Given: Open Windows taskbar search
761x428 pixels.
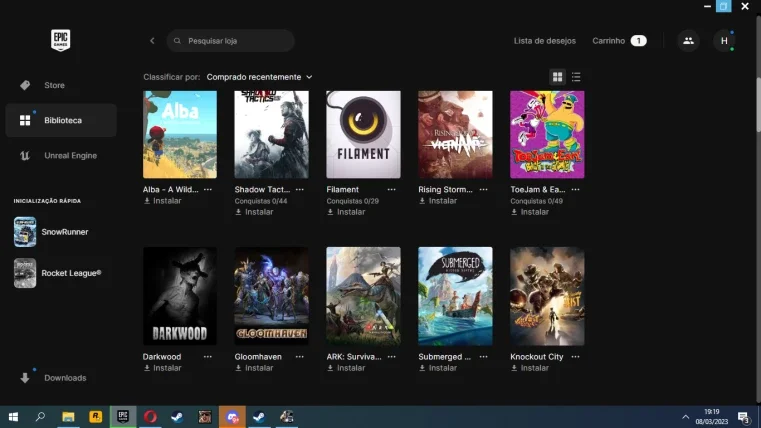Looking at the screenshot, I should (40, 417).
